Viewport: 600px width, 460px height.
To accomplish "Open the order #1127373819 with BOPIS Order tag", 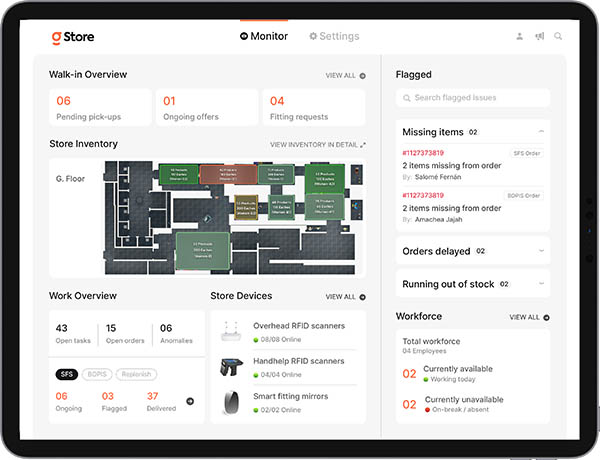I will (x=423, y=196).
